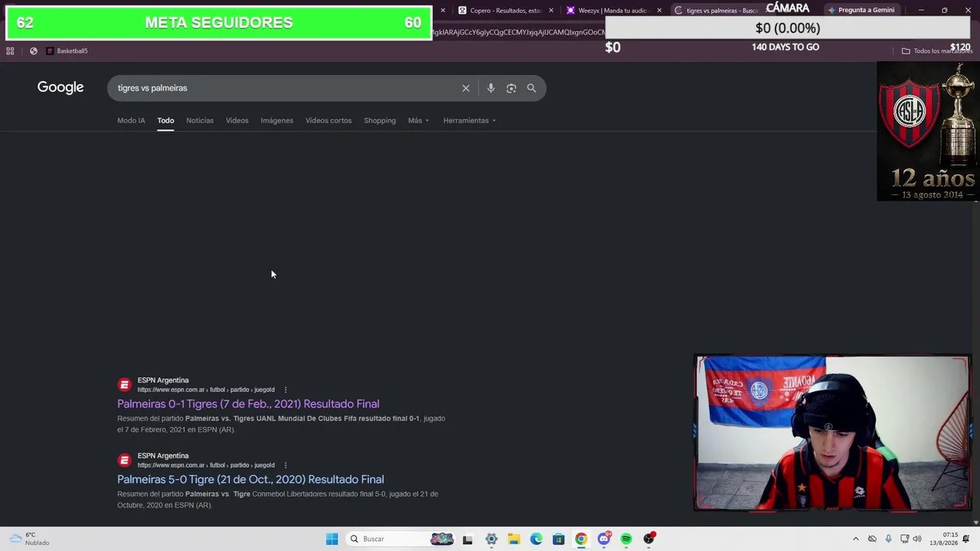Image resolution: width=980 pixels, height=551 pixels.
Task: Close the 'Copero - Resultados' browser tab
Action: [551, 11]
